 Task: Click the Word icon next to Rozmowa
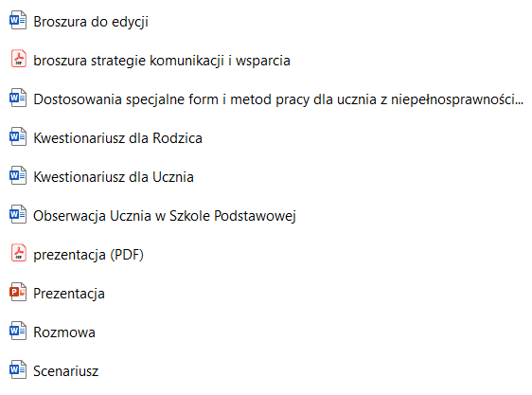pyautogui.click(x=18, y=331)
